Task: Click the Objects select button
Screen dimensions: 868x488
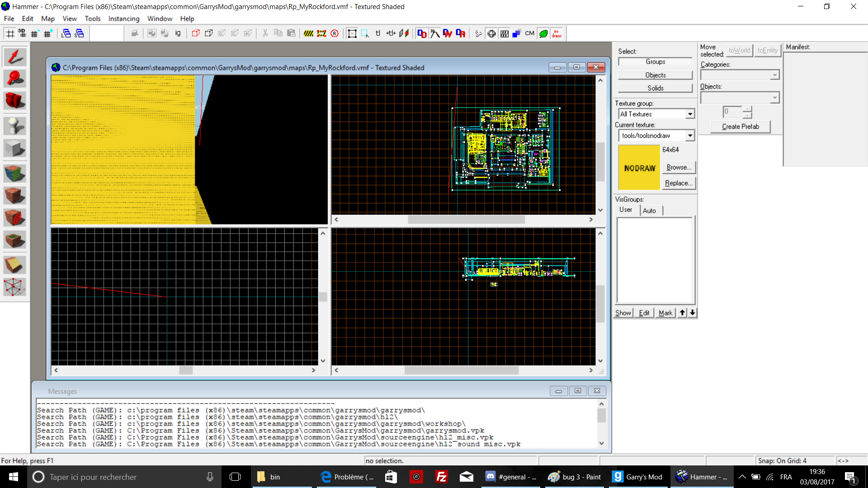Action: [655, 75]
